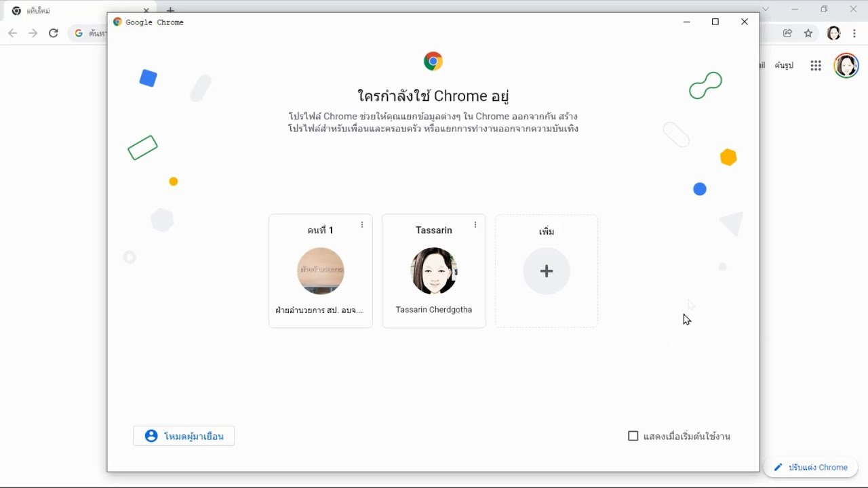Open Chrome's three-dot menu in background browser
The image size is (868, 488).
(854, 33)
